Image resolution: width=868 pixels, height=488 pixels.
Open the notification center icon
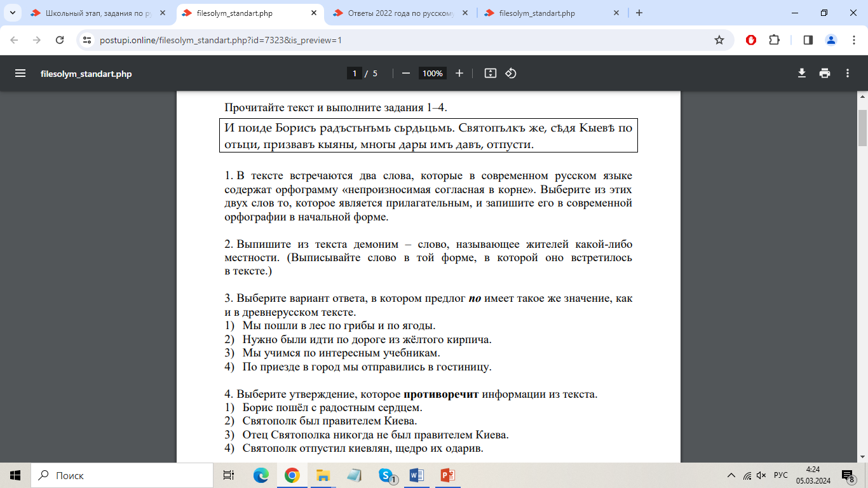(x=848, y=475)
